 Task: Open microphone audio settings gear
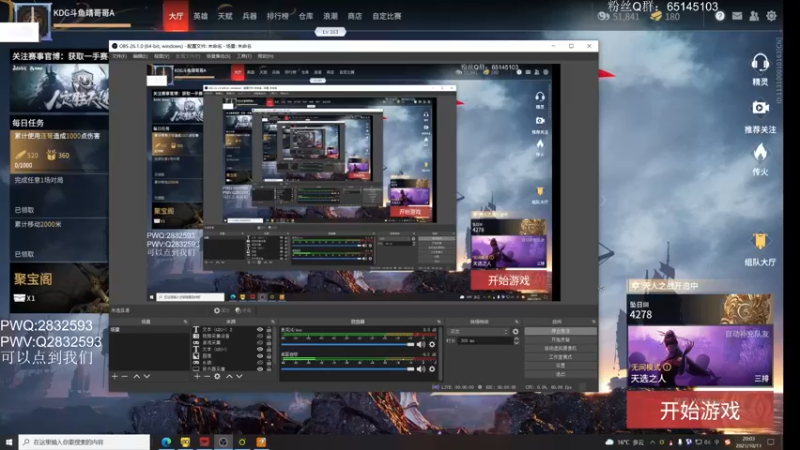pos(432,344)
